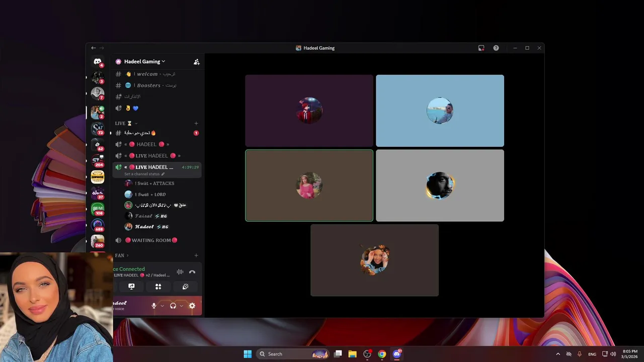
Task: Start an activity button
Action: click(x=158, y=287)
